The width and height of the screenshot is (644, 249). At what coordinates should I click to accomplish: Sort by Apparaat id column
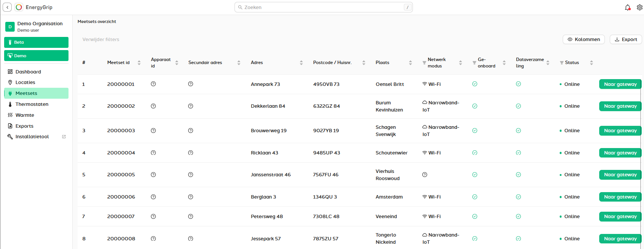pyautogui.click(x=177, y=63)
